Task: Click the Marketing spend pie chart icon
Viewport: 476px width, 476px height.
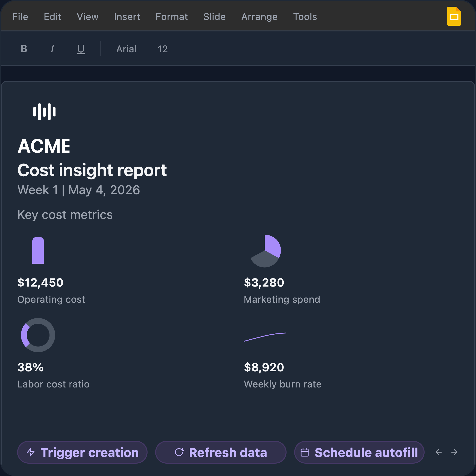Action: (x=265, y=251)
